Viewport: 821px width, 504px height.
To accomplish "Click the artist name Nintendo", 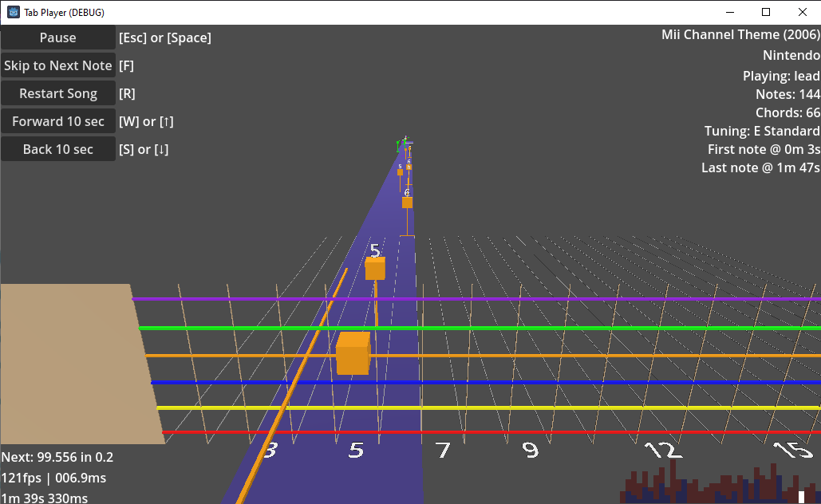I will (x=791, y=55).
